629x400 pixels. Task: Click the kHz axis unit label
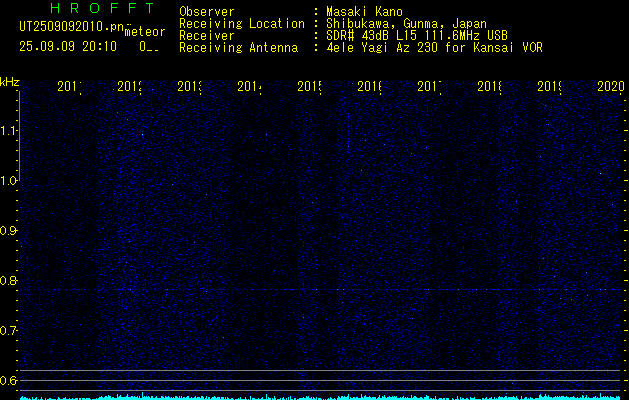(x=10, y=83)
